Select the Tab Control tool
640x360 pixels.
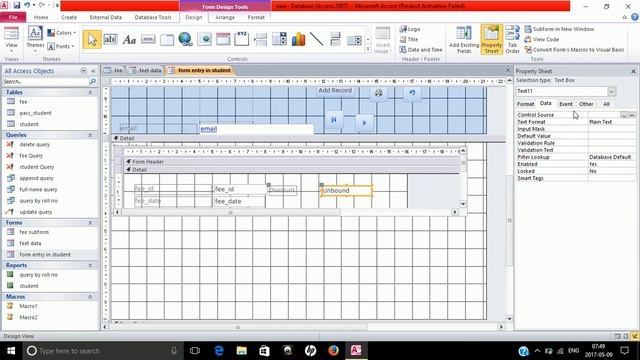[x=167, y=40]
